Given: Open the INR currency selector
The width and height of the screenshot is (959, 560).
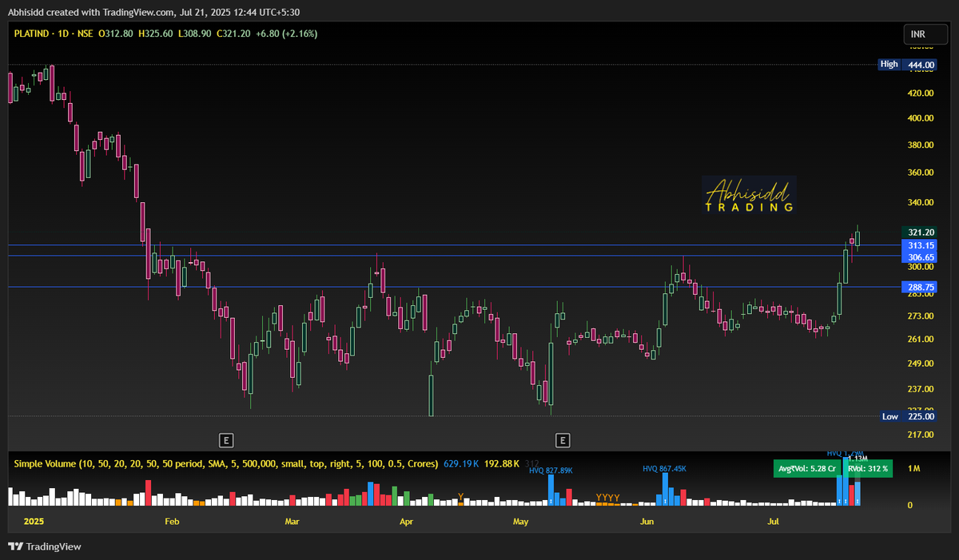Looking at the screenshot, I should 925,34.
